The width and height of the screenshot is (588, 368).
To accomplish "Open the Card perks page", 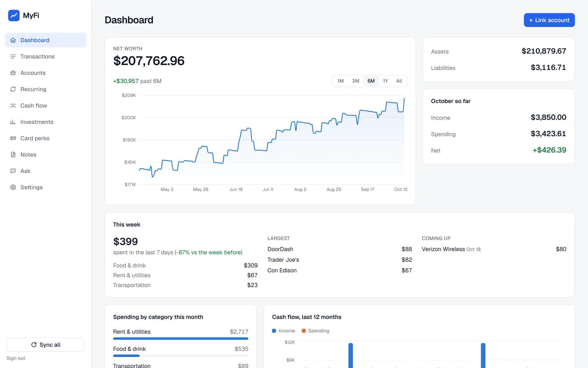I will click(x=46, y=138).
